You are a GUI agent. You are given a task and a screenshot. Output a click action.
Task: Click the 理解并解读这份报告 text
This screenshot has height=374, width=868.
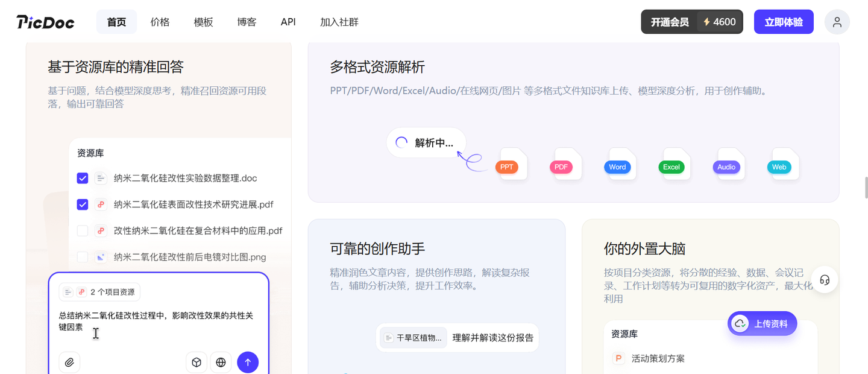click(493, 338)
